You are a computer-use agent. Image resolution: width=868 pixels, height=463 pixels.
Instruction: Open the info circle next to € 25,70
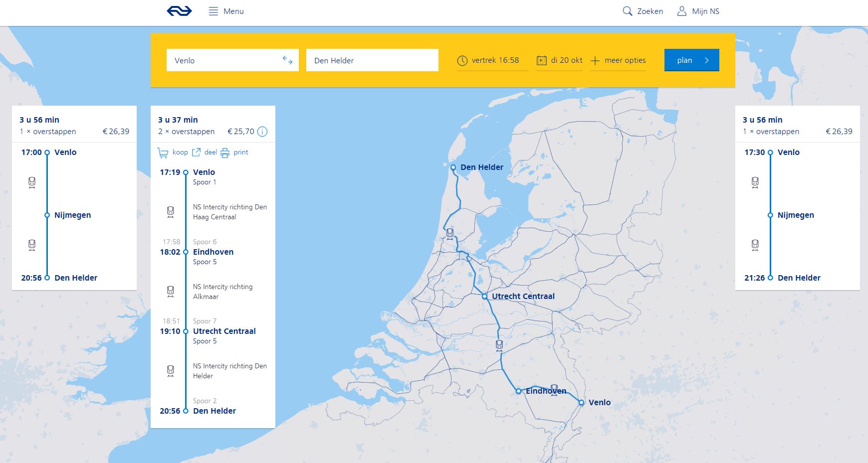point(263,132)
